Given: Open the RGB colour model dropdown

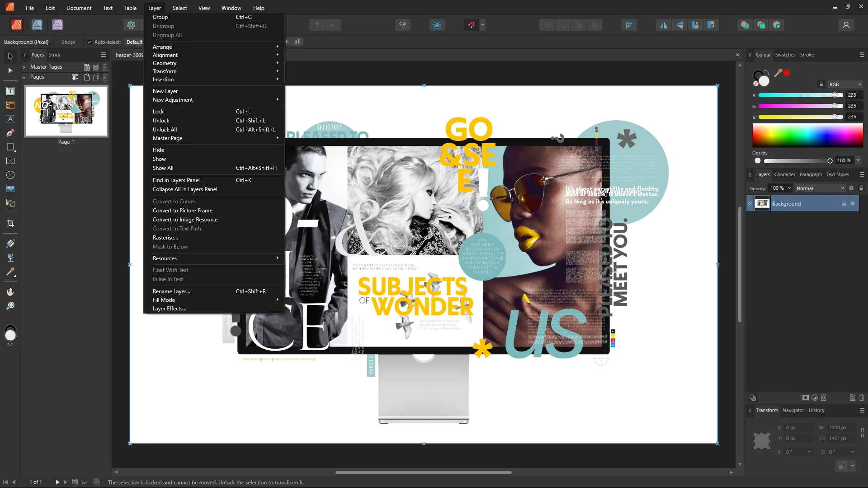Looking at the screenshot, I should coord(845,84).
